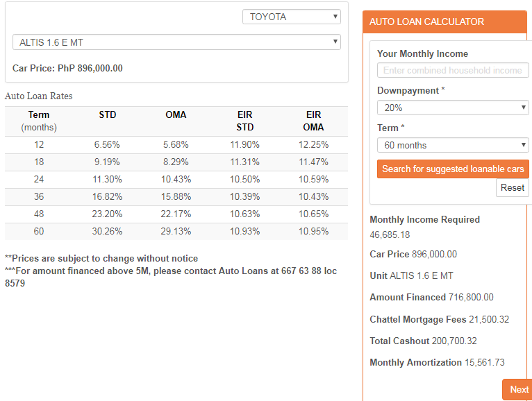Viewport: 532px width, 401px height.
Task: Click the Unit ALTIS 1.6 E MT line
Action: click(411, 275)
